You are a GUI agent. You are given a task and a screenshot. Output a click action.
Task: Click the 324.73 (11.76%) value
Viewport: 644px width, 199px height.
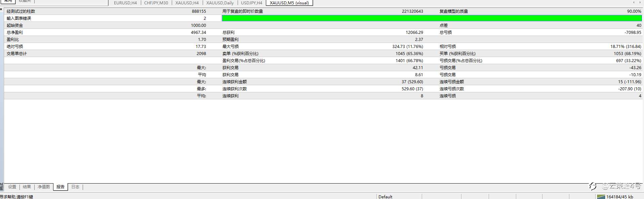click(408, 46)
